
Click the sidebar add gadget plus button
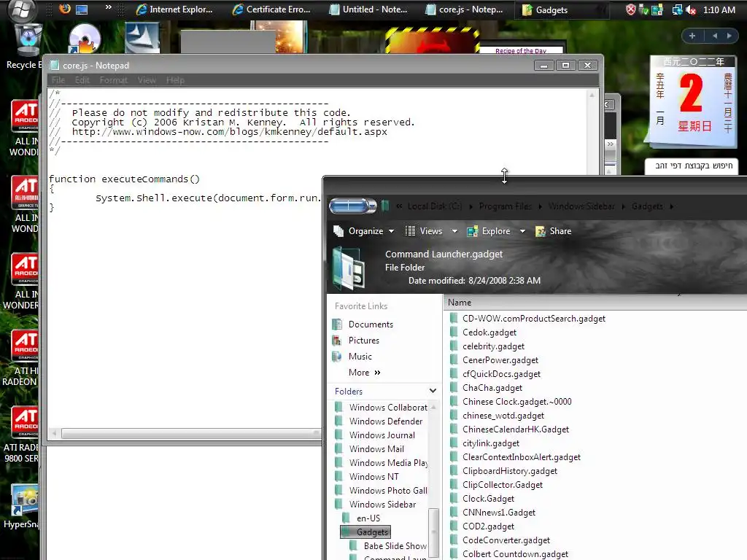pos(692,35)
